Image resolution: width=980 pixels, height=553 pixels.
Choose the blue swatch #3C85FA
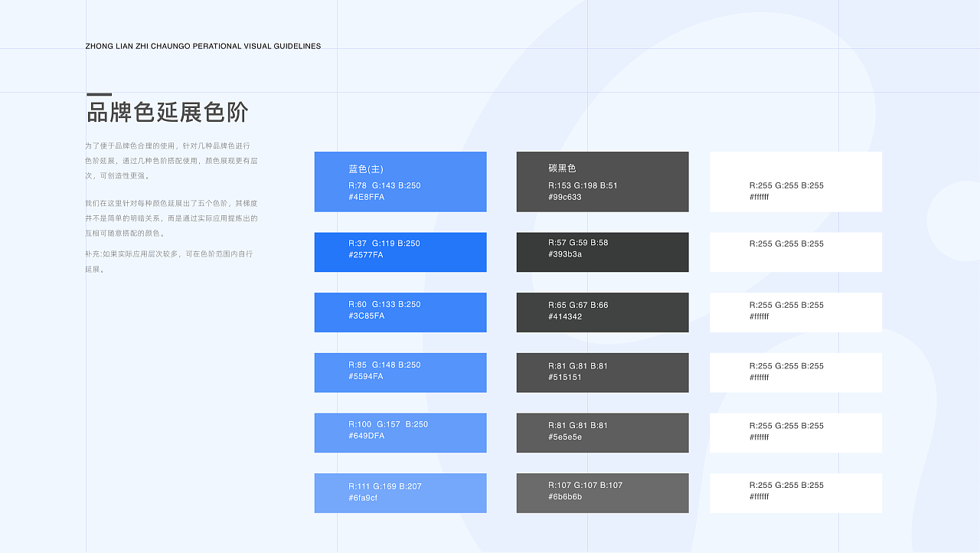400,312
